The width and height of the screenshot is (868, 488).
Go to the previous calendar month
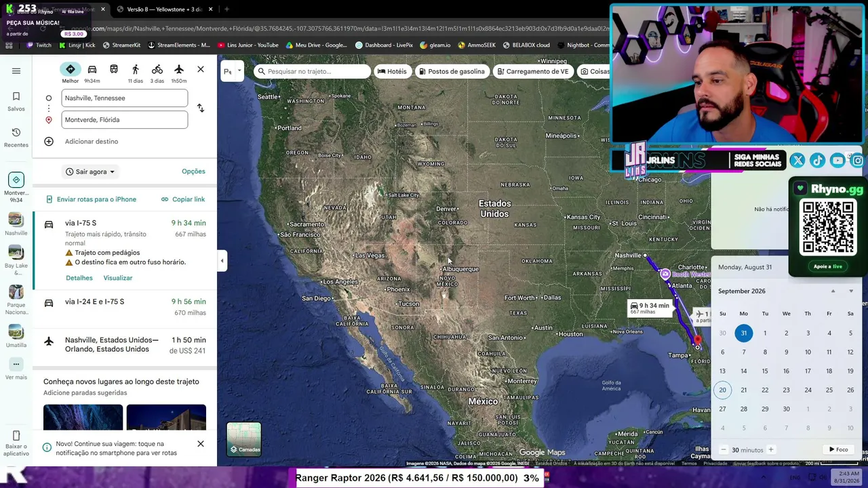pos(833,291)
